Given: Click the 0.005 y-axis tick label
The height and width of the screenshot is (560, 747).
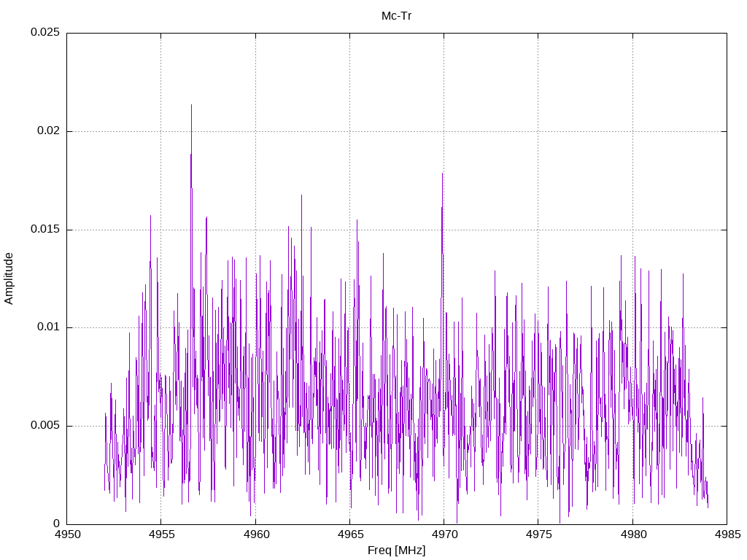Looking at the screenshot, I should pyautogui.click(x=45, y=425).
